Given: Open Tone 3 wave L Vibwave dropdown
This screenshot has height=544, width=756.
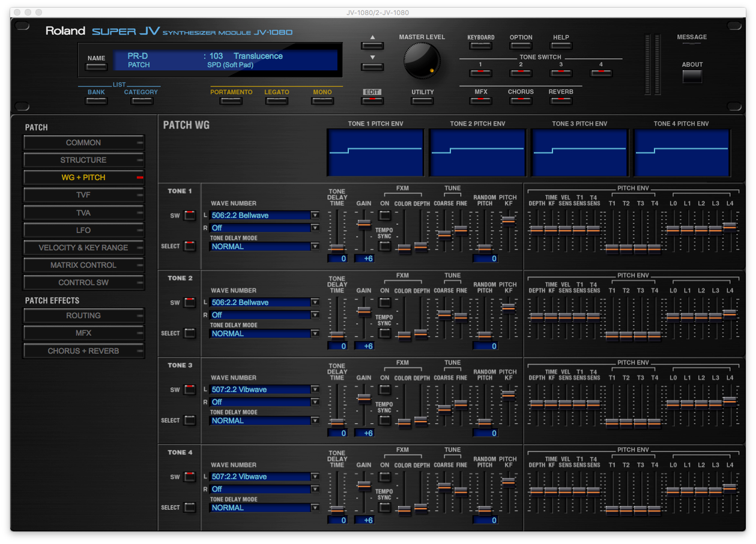Looking at the screenshot, I should point(264,390).
